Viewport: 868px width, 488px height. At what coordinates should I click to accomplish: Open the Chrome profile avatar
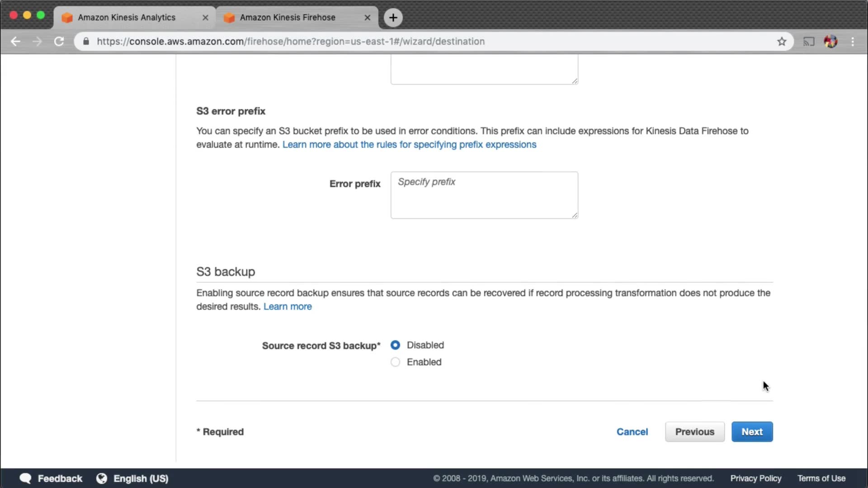pos(830,42)
